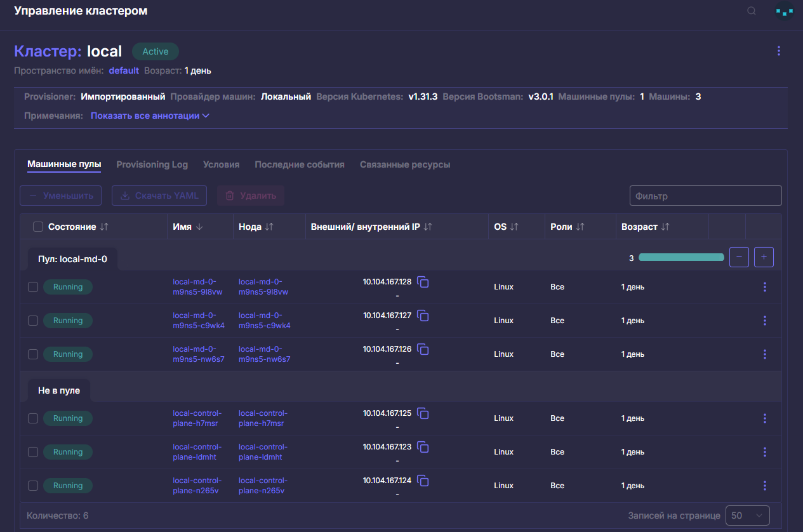Screen dimensions: 803x532
Task: Expand Показать все аннотации
Action: [150, 116]
